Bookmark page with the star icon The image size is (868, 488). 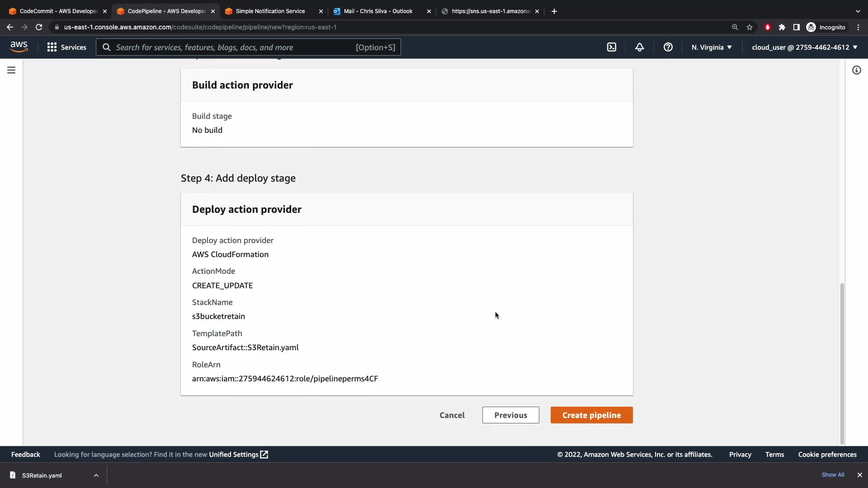point(750,27)
